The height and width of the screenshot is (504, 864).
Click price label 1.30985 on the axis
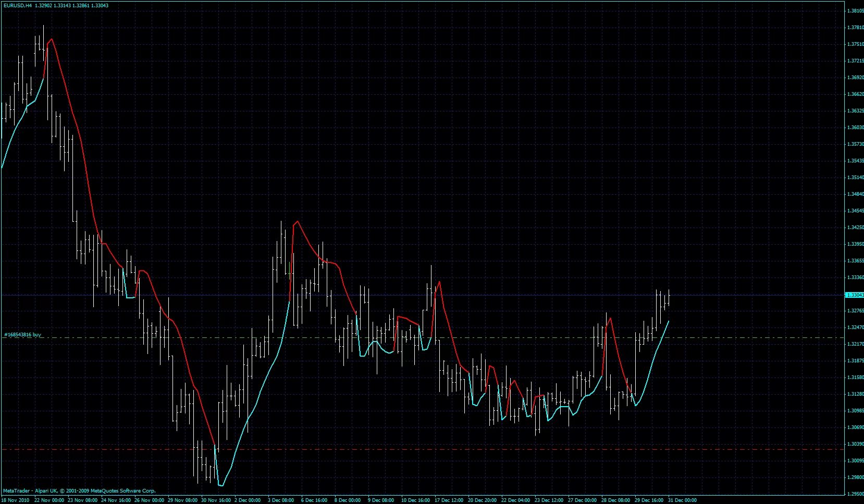pos(855,411)
